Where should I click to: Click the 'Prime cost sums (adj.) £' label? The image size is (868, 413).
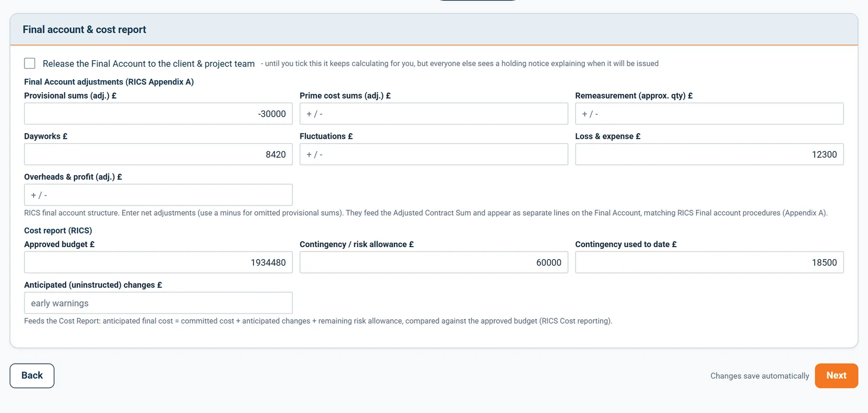point(345,96)
